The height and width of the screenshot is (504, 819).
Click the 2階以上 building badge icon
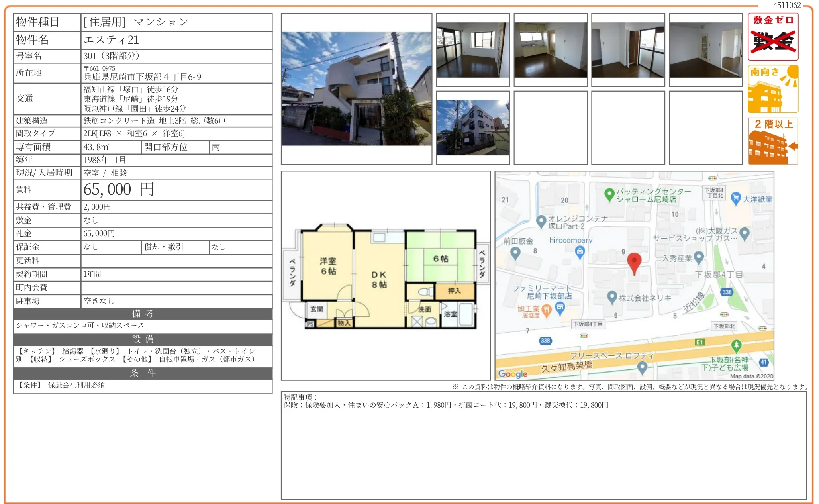(773, 141)
